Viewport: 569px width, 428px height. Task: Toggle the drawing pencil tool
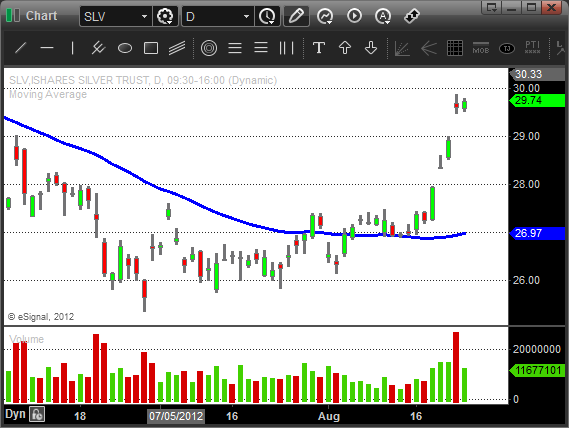[296, 16]
